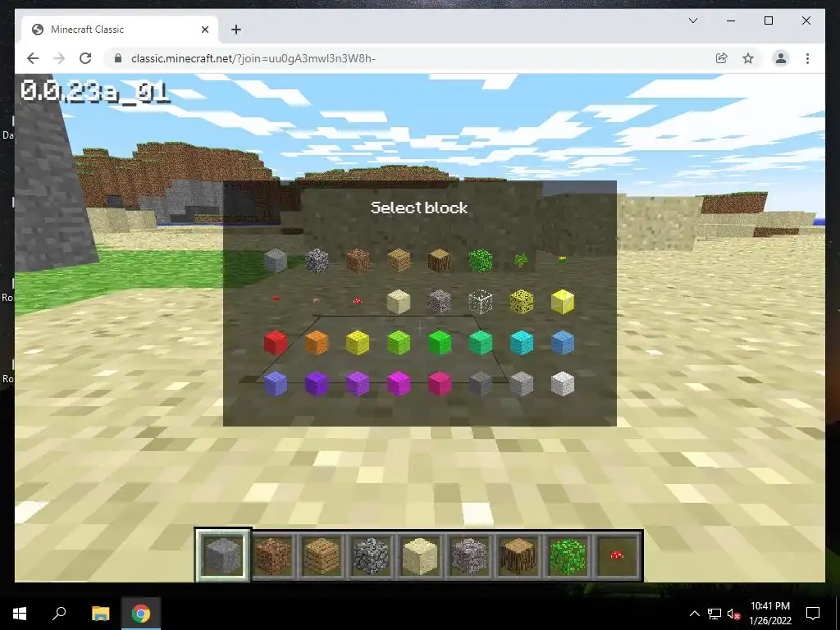
Task: Select the wood log slot in the hotbar
Action: pyautogui.click(x=518, y=555)
